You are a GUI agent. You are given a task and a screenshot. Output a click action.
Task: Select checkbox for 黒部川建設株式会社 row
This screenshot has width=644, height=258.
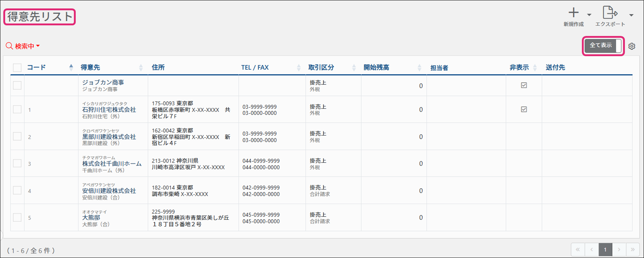pyautogui.click(x=17, y=136)
